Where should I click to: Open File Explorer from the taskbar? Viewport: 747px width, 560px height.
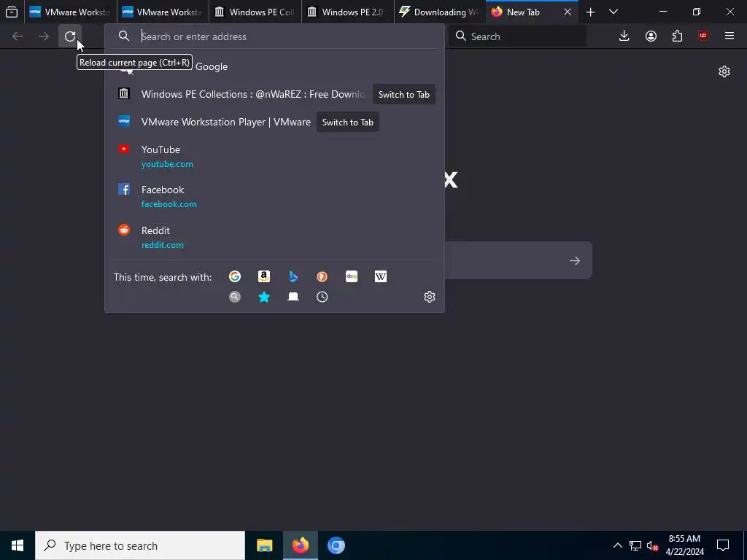coord(264,545)
